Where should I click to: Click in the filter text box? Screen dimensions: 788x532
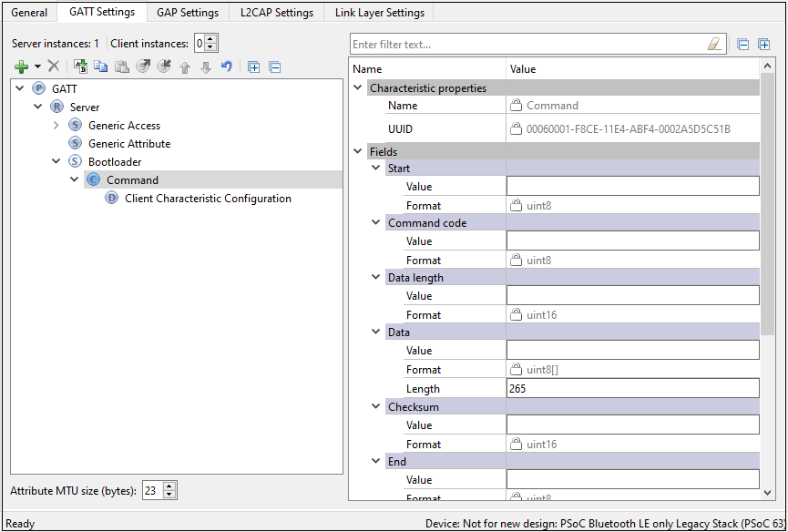528,44
